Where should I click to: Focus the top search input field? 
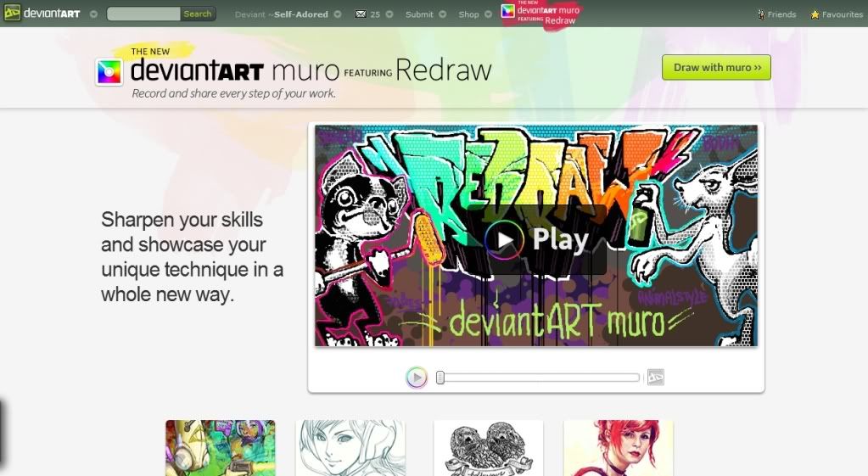[143, 14]
